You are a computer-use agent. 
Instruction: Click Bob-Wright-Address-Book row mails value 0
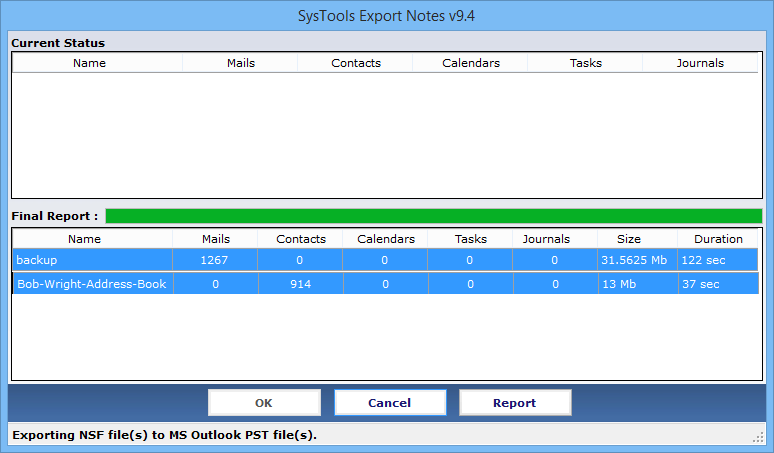coord(216,284)
